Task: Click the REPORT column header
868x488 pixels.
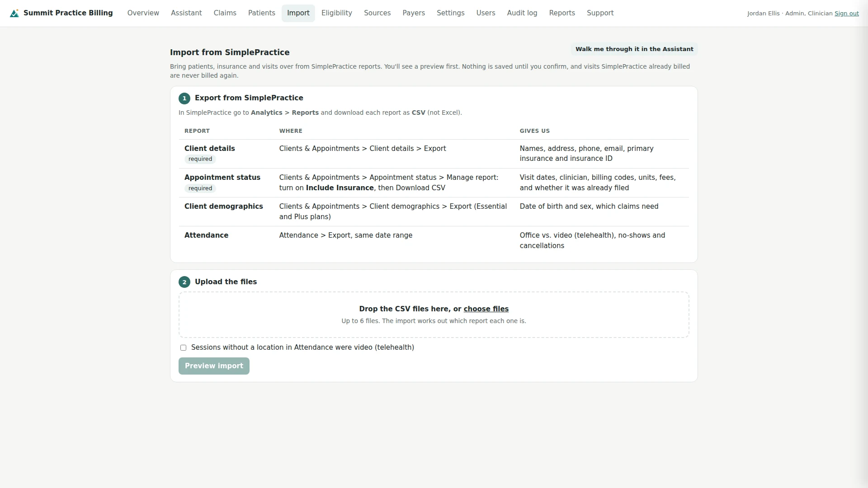Action: 197,131
